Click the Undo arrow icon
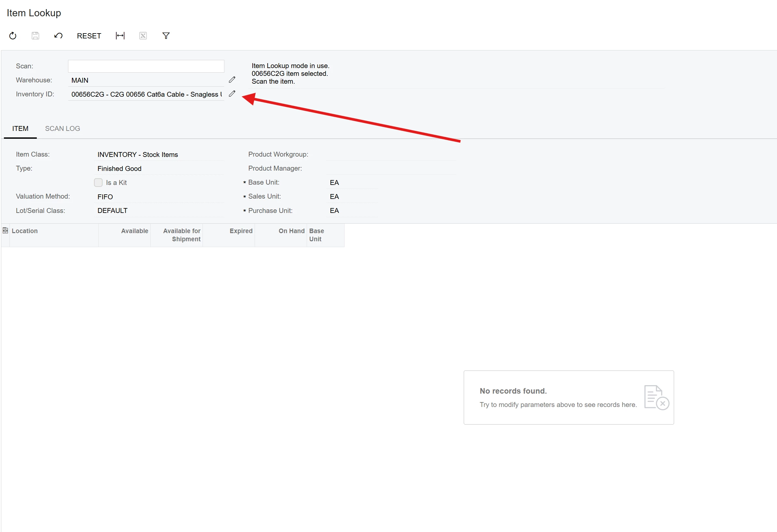Image resolution: width=777 pixels, height=532 pixels. 58,36
